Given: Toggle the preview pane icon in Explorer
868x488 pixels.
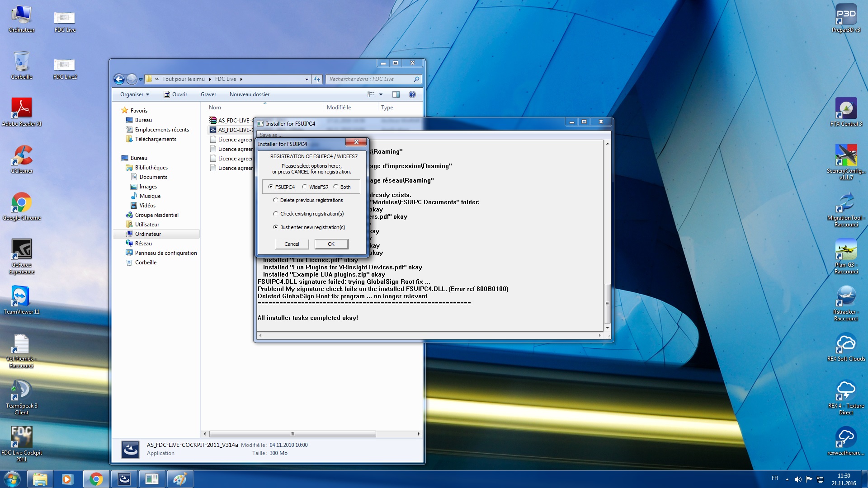Looking at the screenshot, I should pos(396,94).
